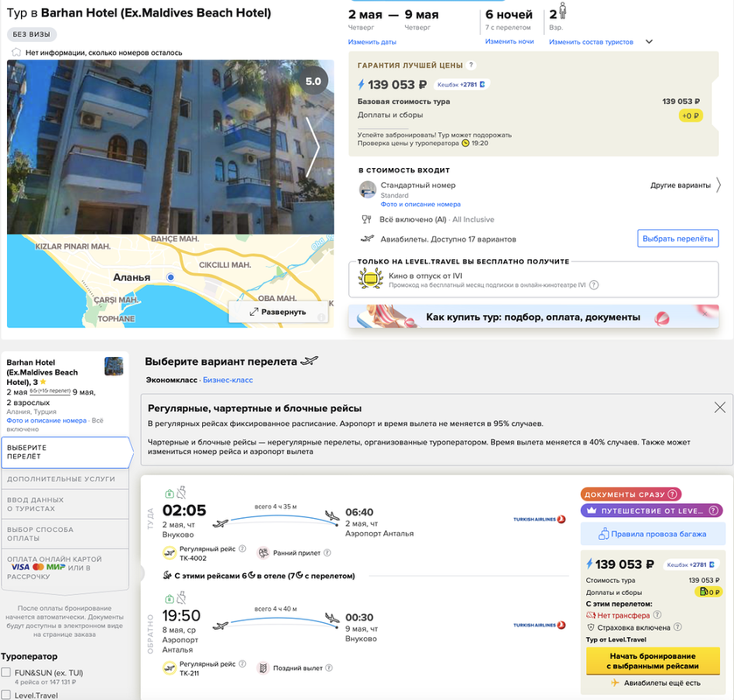Expand the tourist composition dropdown arrow
This screenshot has height=700, width=734.
tap(649, 42)
